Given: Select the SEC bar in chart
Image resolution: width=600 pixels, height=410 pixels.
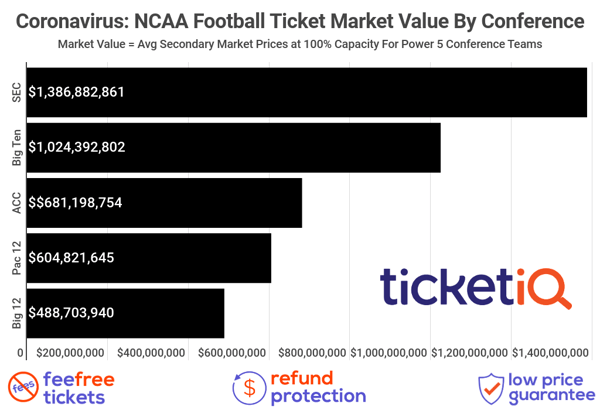Looking at the screenshot, I should pyautogui.click(x=307, y=92).
